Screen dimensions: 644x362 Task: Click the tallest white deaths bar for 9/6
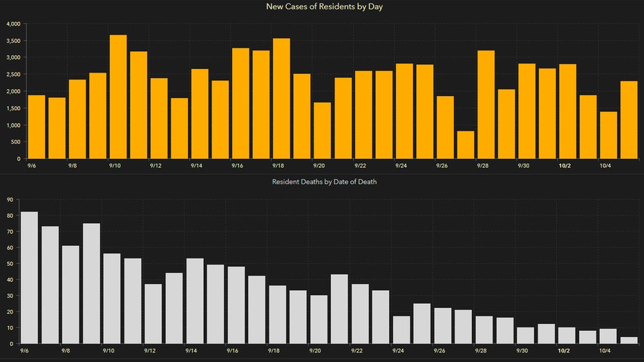[30, 278]
